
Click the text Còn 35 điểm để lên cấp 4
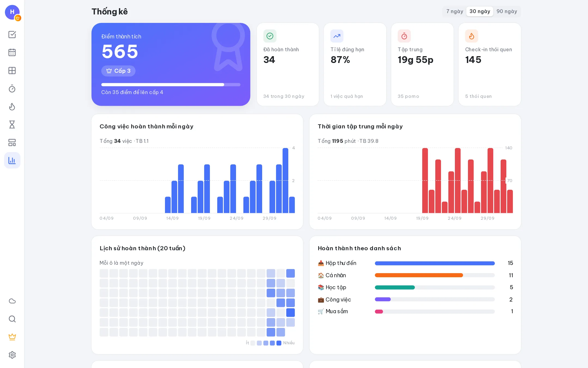click(x=132, y=92)
